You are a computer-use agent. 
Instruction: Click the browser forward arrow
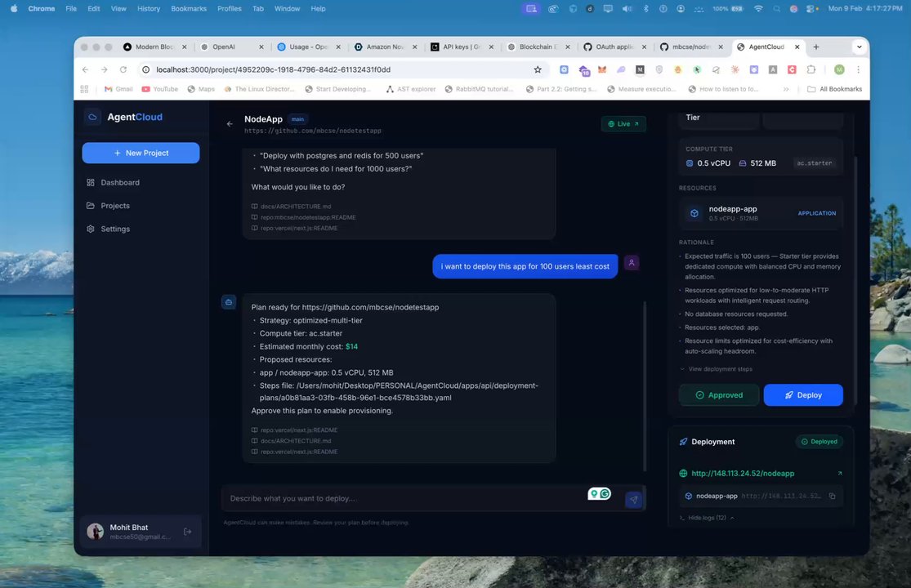coord(104,69)
